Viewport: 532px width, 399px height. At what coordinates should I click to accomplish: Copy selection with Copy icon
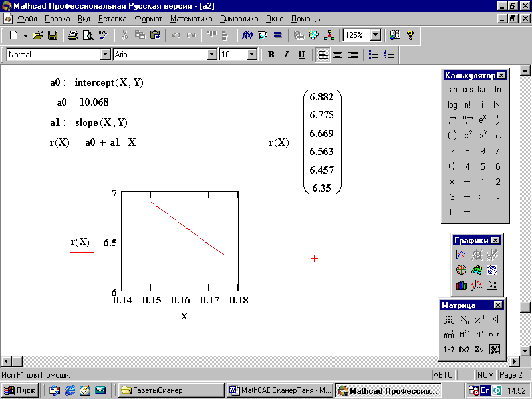pyautogui.click(x=140, y=35)
